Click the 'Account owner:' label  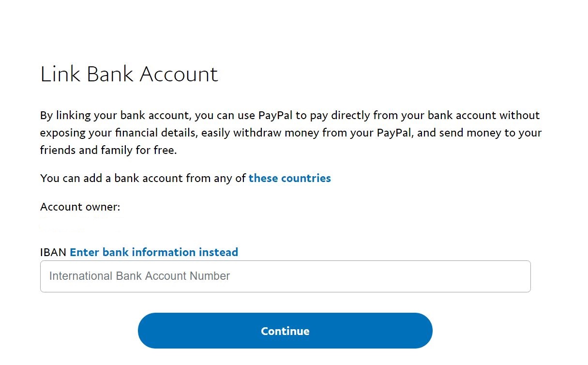pos(80,207)
